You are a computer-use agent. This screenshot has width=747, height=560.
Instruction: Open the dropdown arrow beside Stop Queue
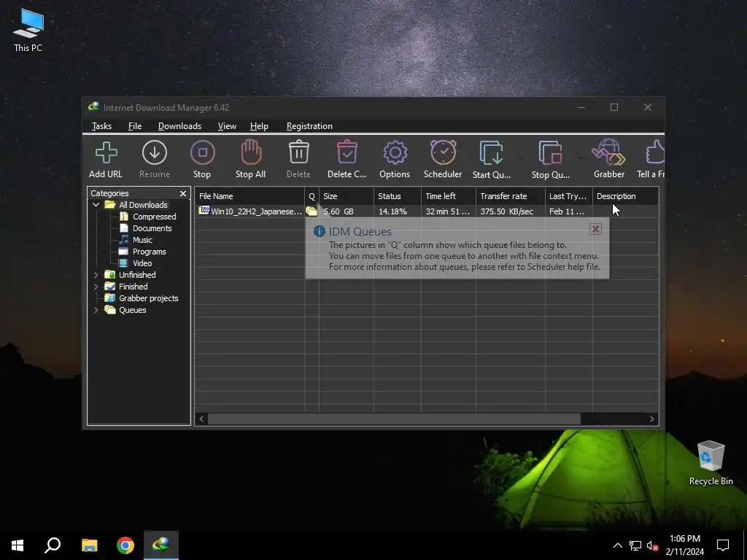point(580,157)
